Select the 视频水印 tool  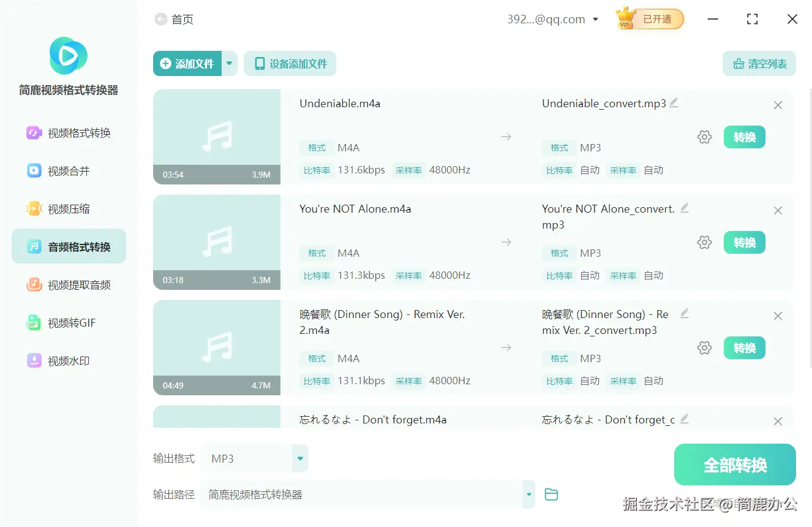click(68, 360)
